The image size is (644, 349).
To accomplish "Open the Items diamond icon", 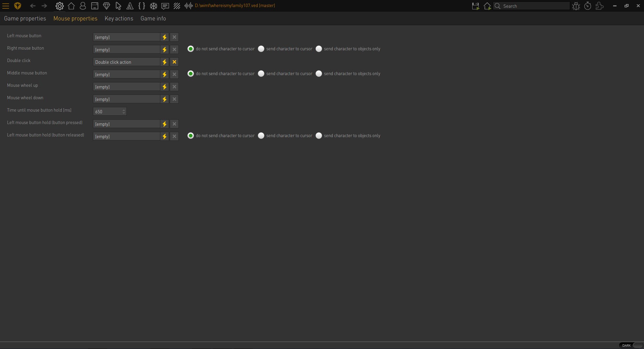I will click(106, 6).
